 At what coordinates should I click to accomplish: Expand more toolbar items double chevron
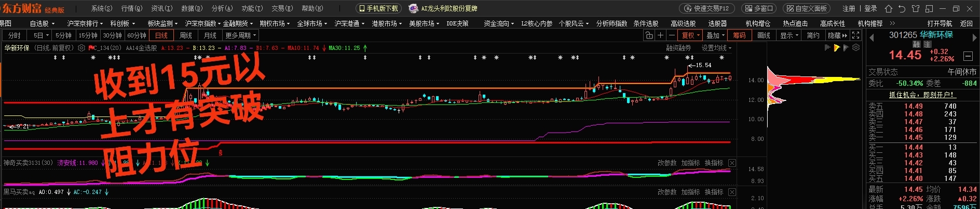point(892,23)
